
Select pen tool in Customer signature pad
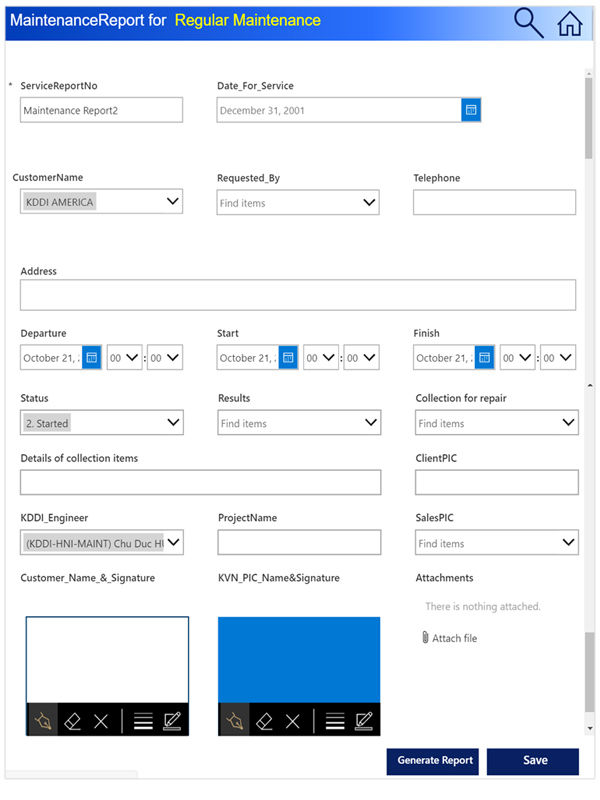pos(43,720)
